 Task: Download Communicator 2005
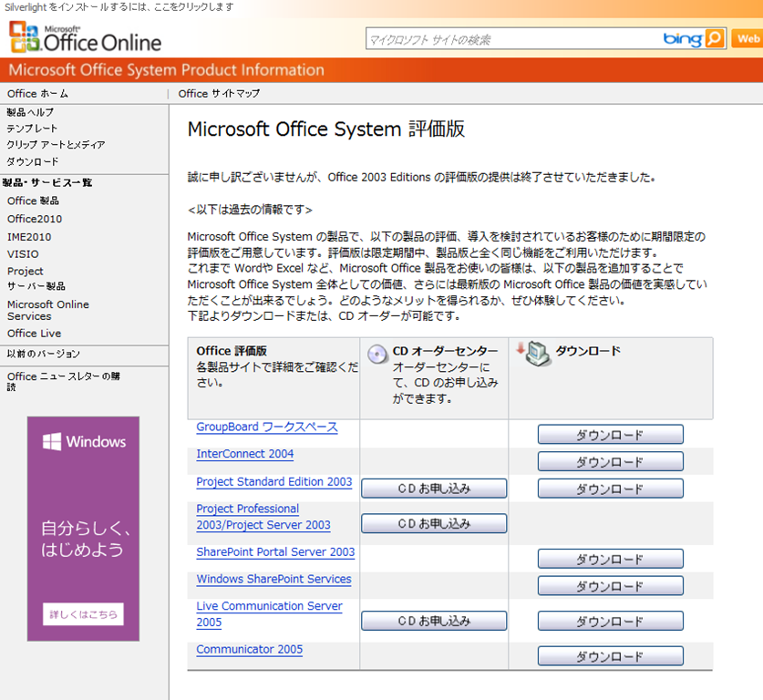610,656
